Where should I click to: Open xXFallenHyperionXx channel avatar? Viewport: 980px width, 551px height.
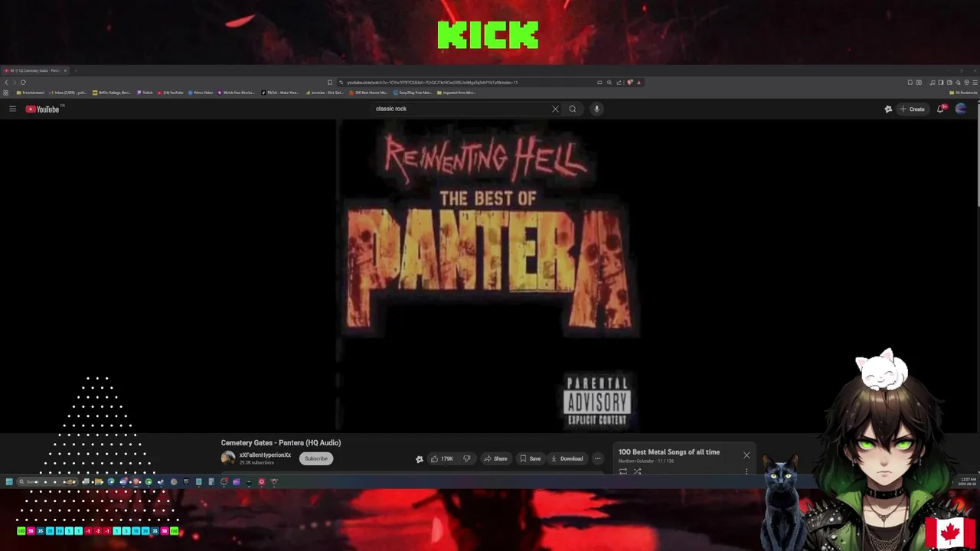[228, 458]
